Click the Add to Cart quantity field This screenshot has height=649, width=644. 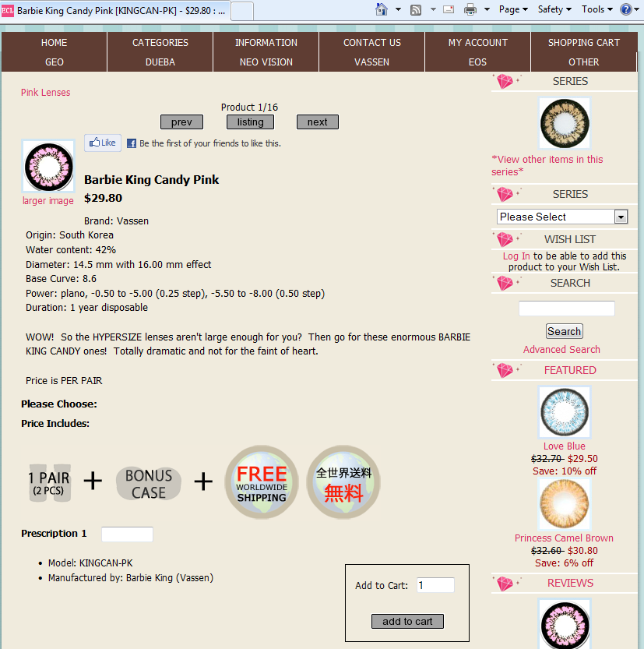[x=435, y=585]
